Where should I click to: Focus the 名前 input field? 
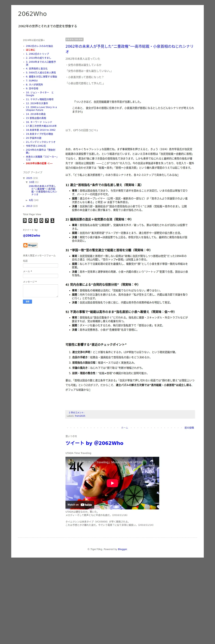(x=41, y=265)
